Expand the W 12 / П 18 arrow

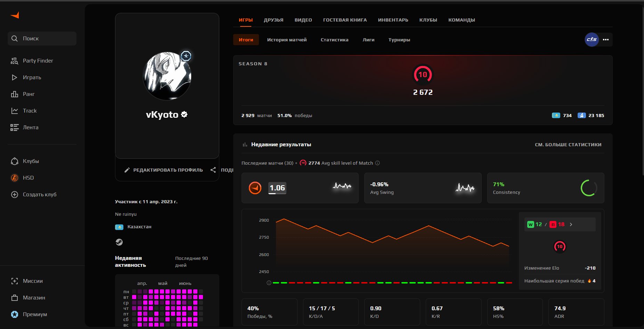pos(571,224)
